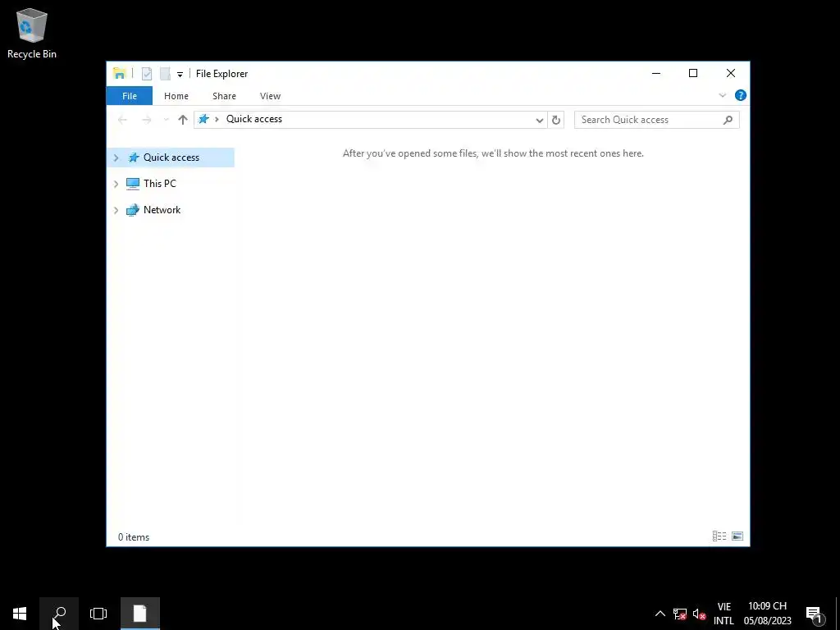Viewport: 840px width, 630px height.
Task: Switch to the Share ribbon tab
Action: pos(224,96)
